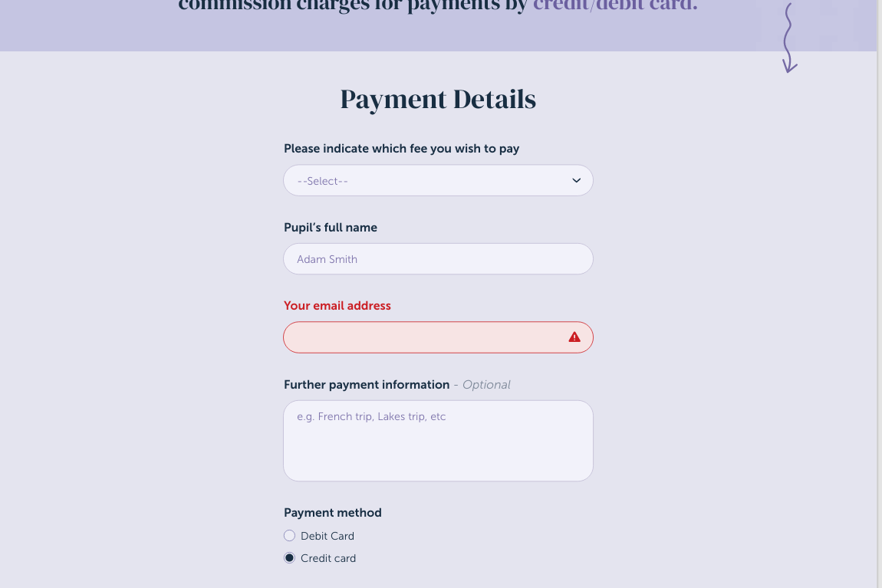Click the 'Your email address' red label
The width and height of the screenshot is (882, 588).
(337, 305)
